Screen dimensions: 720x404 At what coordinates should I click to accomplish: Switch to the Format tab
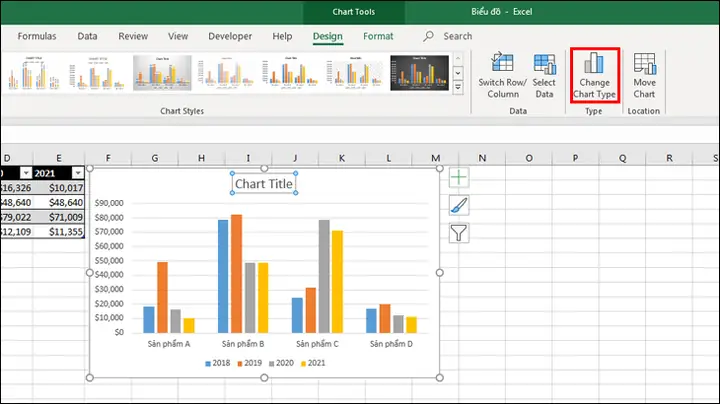(x=378, y=36)
